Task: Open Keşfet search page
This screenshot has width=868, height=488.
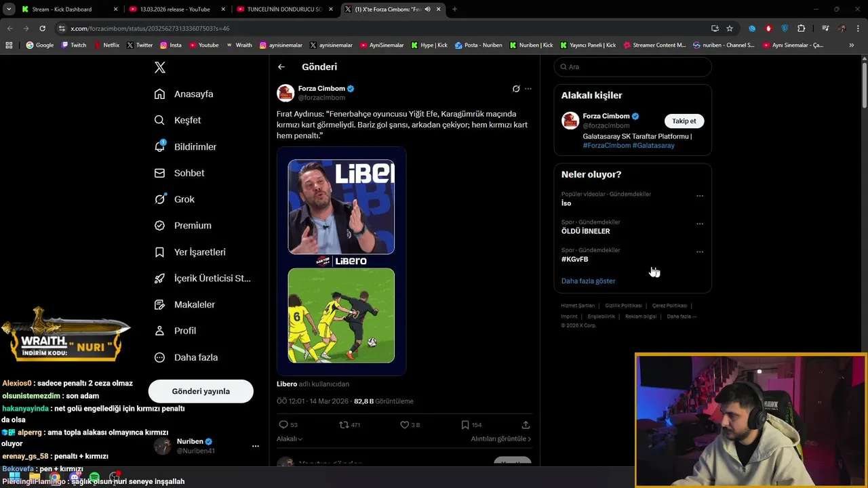Action: [178, 120]
